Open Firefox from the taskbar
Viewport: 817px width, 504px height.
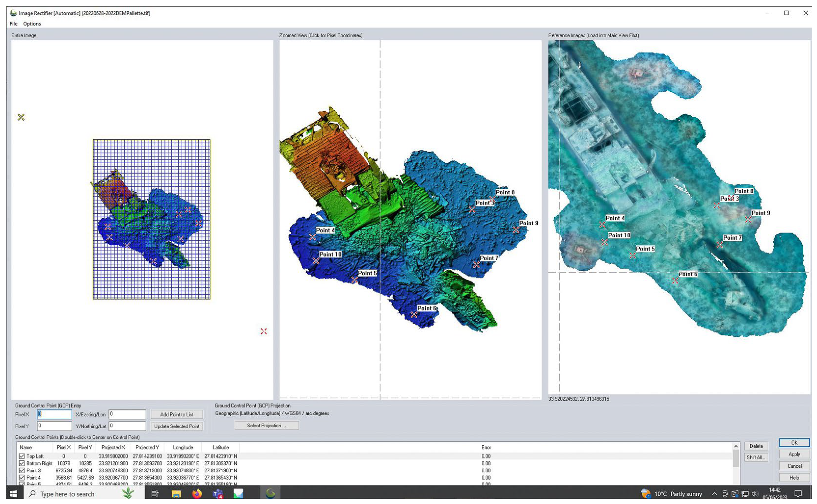click(x=197, y=493)
